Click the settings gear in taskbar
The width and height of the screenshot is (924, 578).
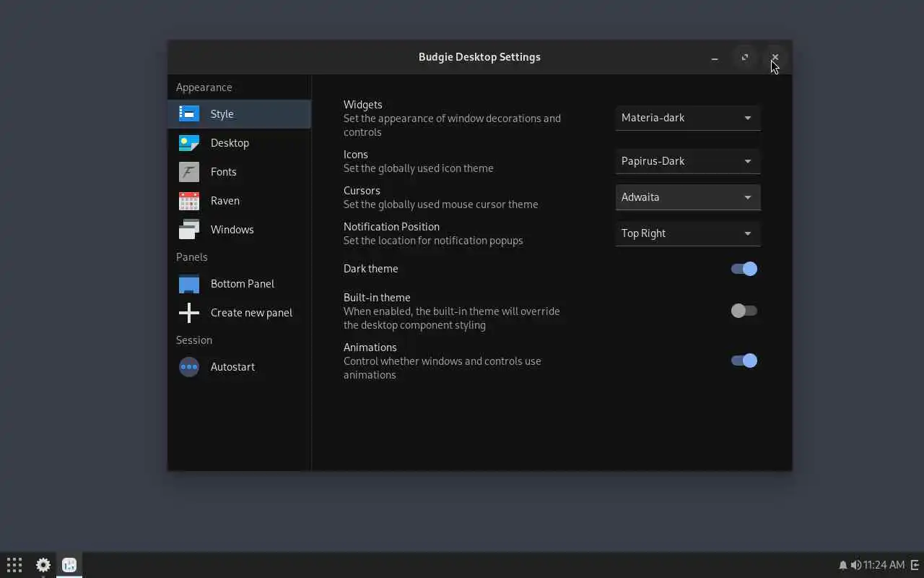43,565
